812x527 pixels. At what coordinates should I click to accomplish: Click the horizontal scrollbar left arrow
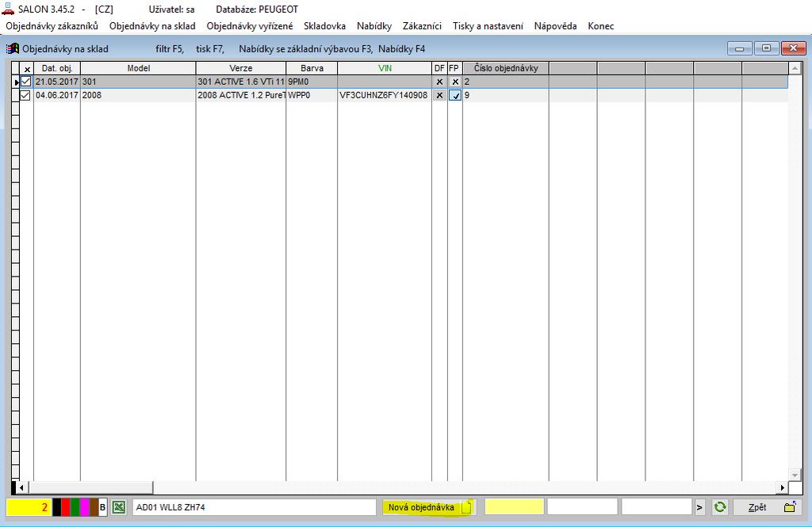[x=21, y=487]
